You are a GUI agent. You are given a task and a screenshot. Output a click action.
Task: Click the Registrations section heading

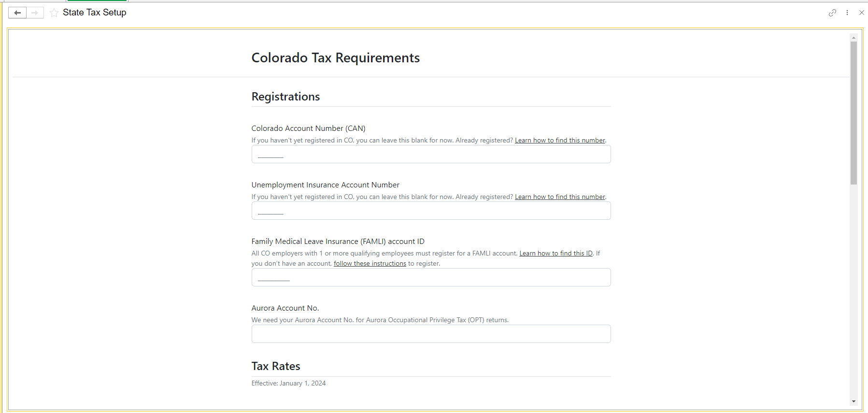click(285, 97)
